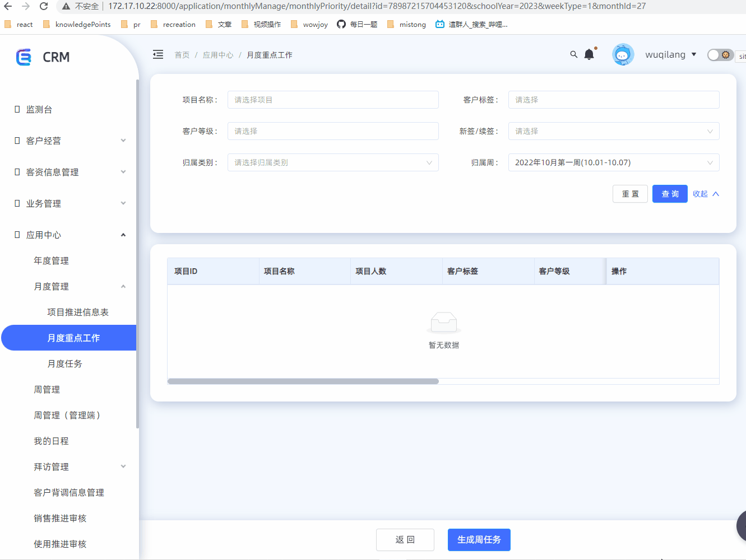
Task: Click inside the 项目名称 input field
Action: (333, 99)
